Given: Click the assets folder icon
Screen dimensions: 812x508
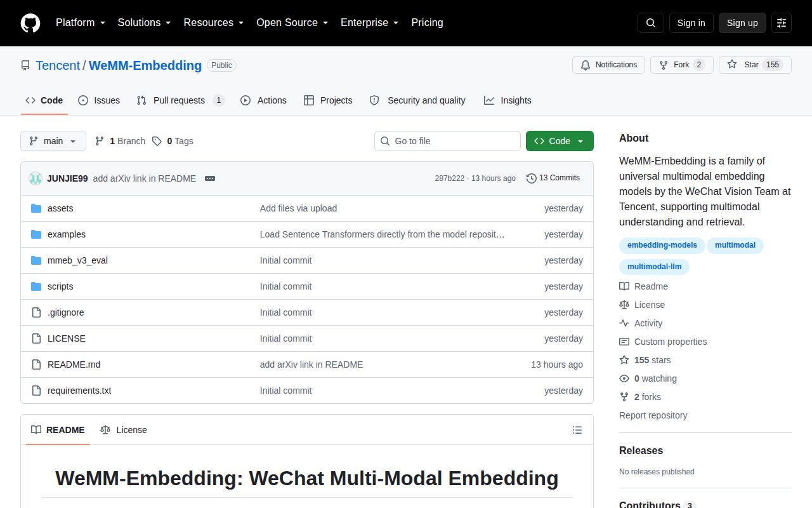Looking at the screenshot, I should coord(36,208).
